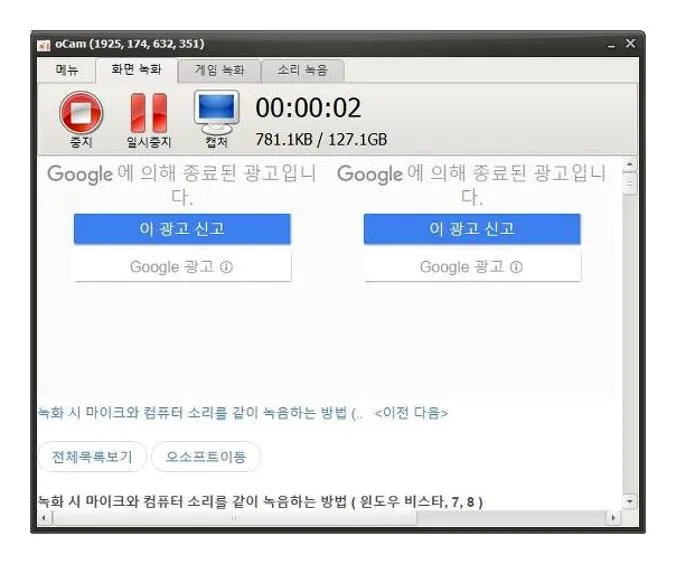Viewport: 676px width, 564px height.
Task: Click the left Google 에 의해 종료된 광고 text
Action: tap(182, 185)
